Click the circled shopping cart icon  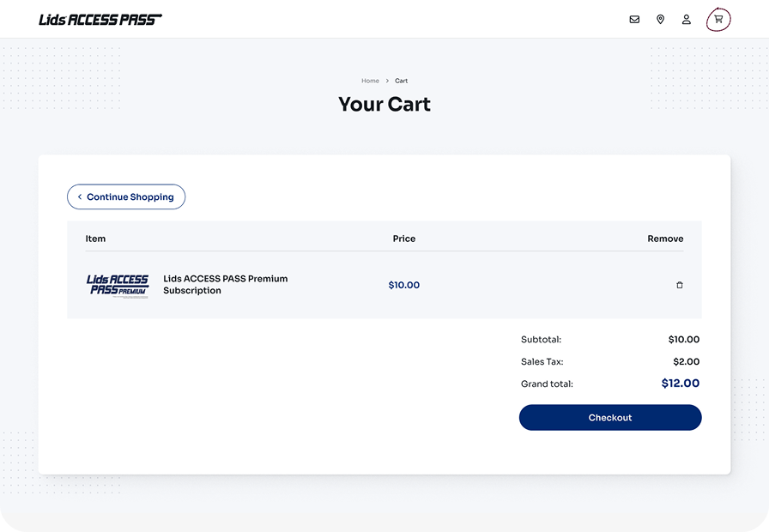click(718, 19)
